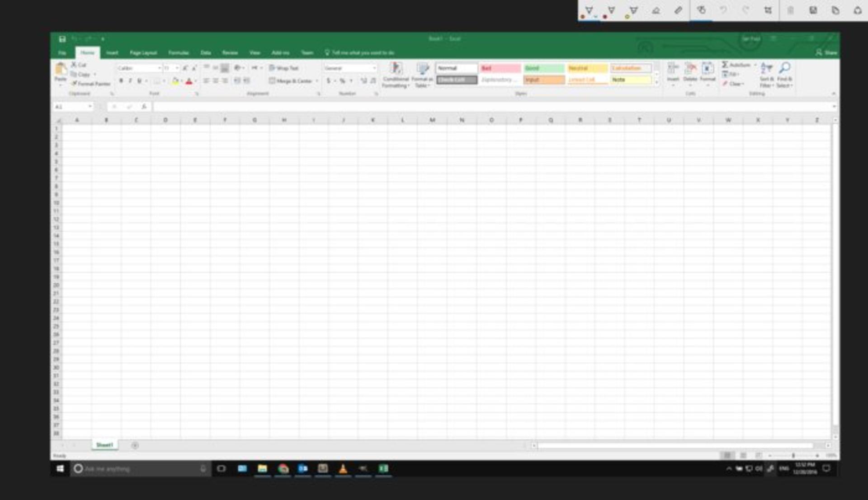Click the Delete cells icon
This screenshot has height=500, width=868.
[x=690, y=69]
